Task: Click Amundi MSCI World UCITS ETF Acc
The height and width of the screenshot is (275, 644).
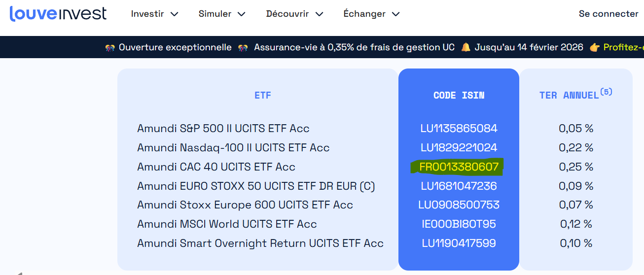Action: point(227,224)
